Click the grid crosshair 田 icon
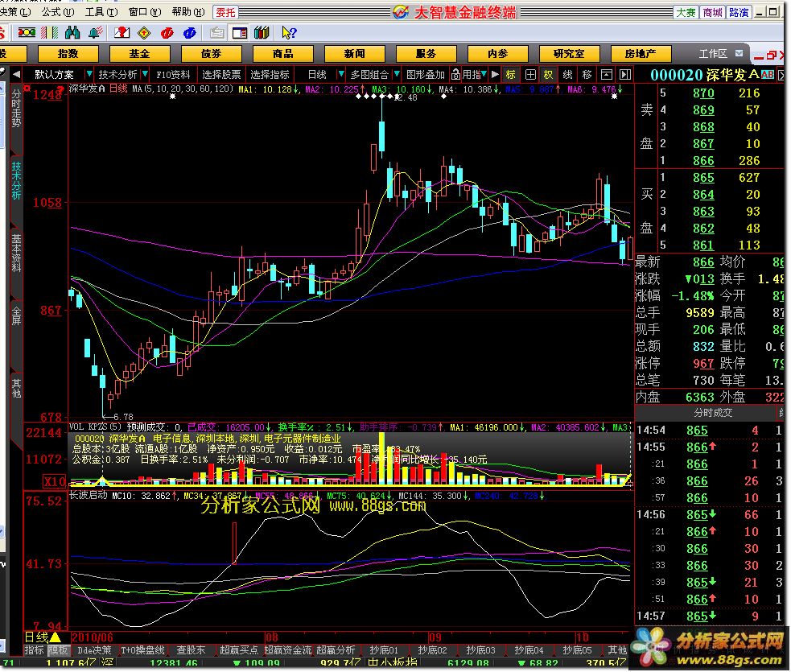The image size is (791, 672). click(530, 75)
